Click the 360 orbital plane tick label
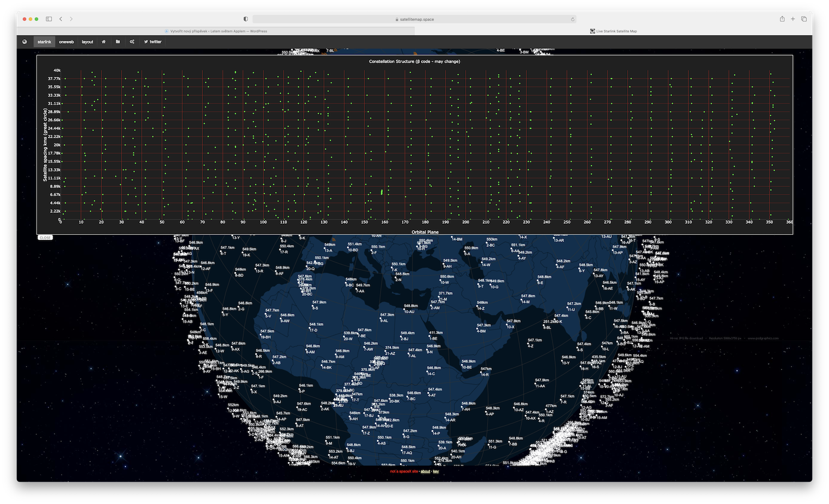The height and width of the screenshot is (504, 829). pos(789,222)
